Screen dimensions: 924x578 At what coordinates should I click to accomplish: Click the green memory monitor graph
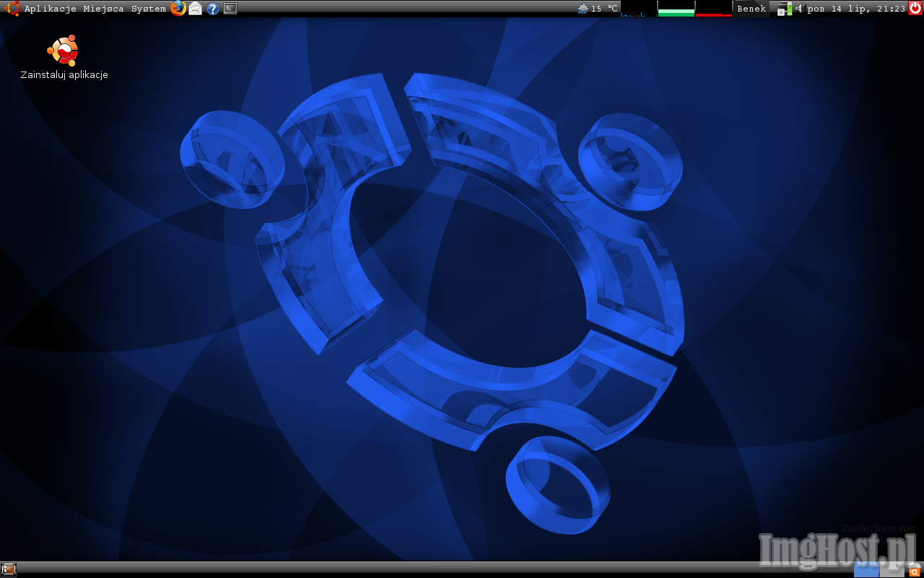676,9
